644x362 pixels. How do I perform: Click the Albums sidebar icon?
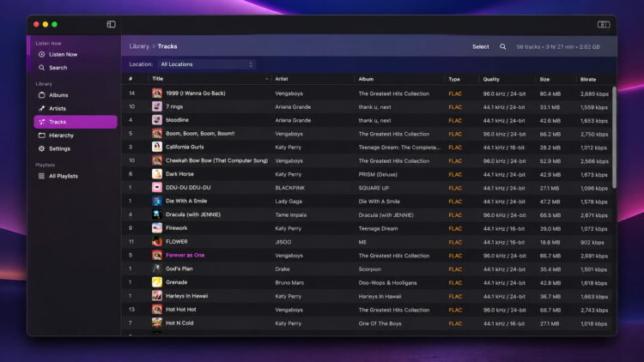click(x=41, y=95)
